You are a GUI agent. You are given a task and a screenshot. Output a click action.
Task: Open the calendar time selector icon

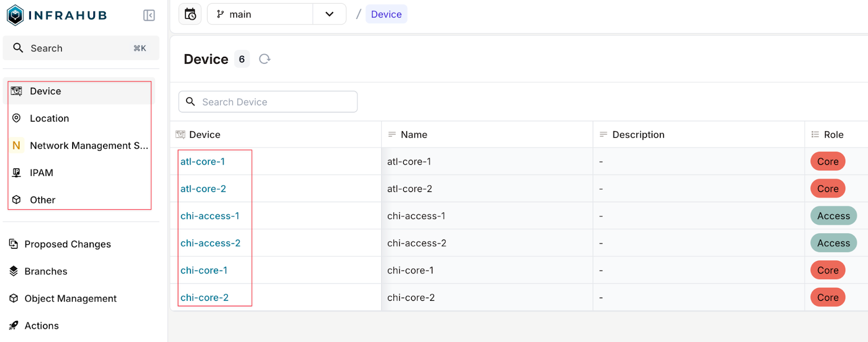coord(190,14)
